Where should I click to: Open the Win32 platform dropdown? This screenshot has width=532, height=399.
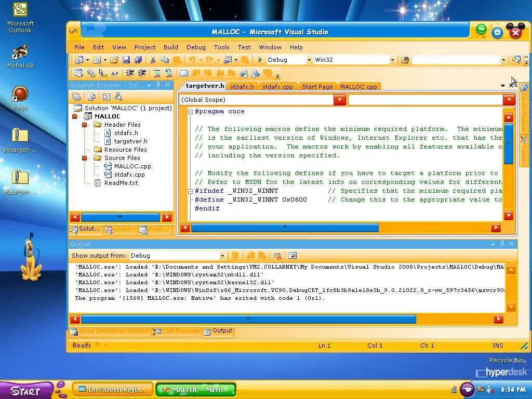coord(392,60)
